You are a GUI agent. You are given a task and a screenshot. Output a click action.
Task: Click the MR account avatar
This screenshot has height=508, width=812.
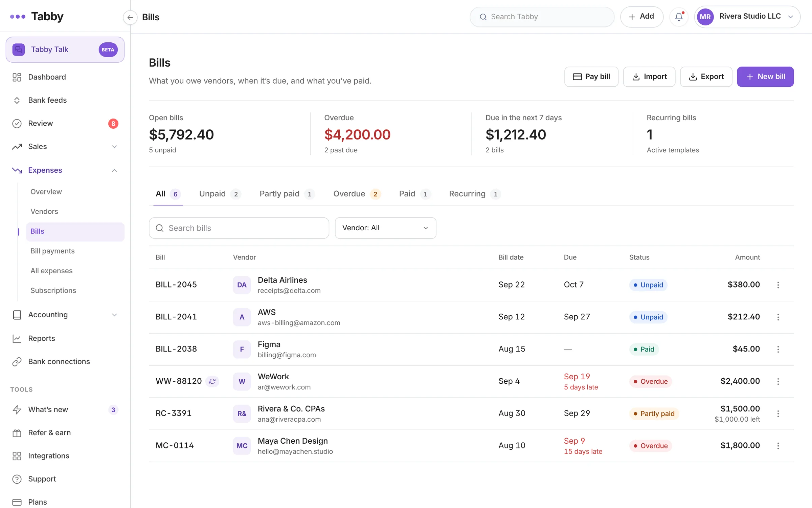point(705,17)
